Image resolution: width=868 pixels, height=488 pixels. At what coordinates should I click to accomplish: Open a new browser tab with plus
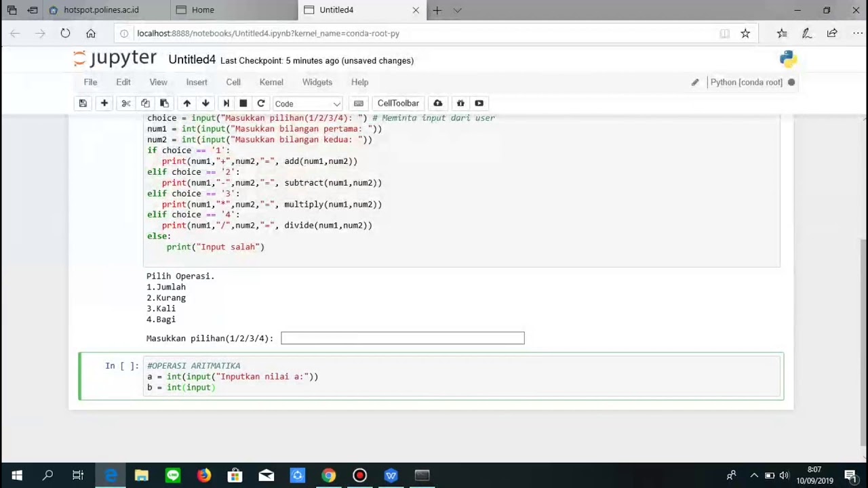point(437,10)
